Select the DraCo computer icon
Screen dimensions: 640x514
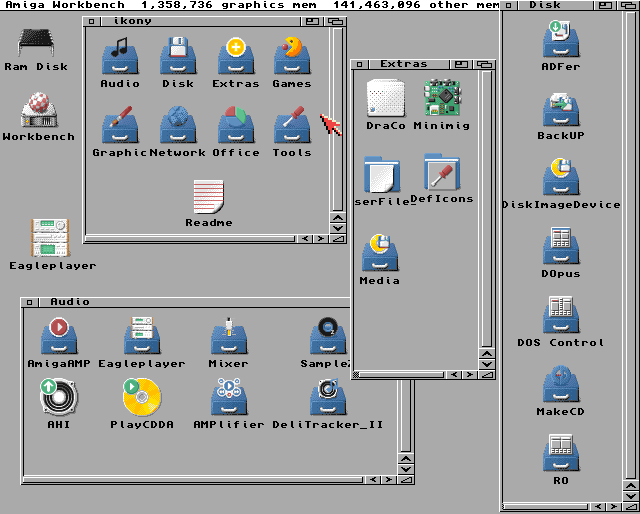click(x=385, y=99)
